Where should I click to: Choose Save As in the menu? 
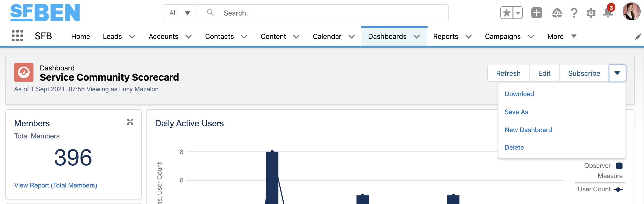coord(516,112)
